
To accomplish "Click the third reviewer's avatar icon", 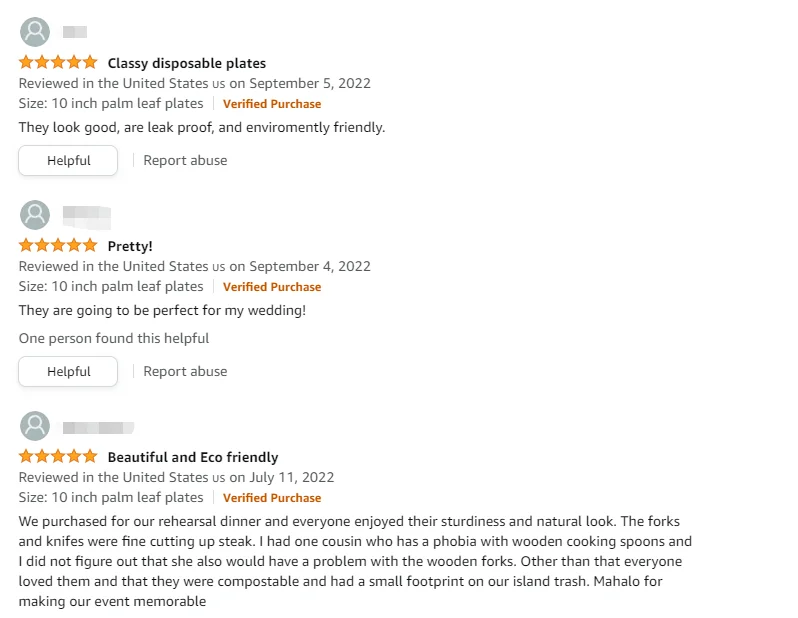I will [35, 426].
